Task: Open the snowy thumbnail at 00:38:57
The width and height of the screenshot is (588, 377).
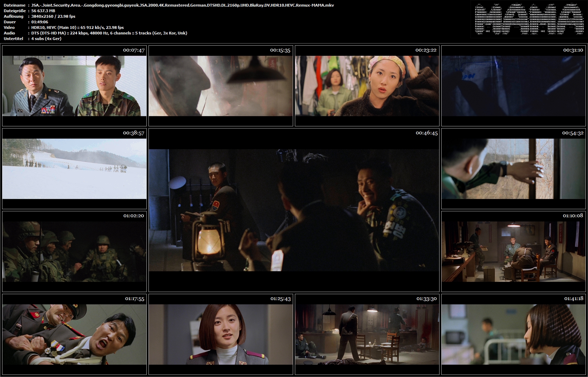Action: tap(74, 168)
